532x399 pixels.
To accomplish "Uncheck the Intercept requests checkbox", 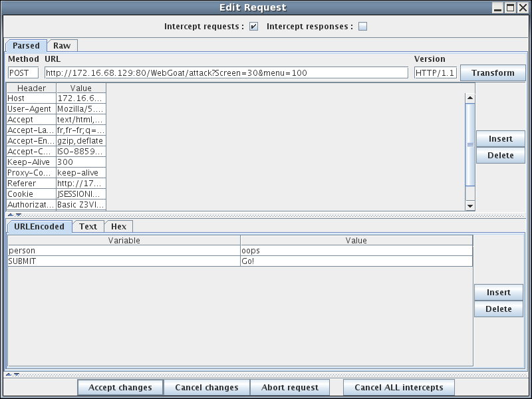I will pos(253,27).
